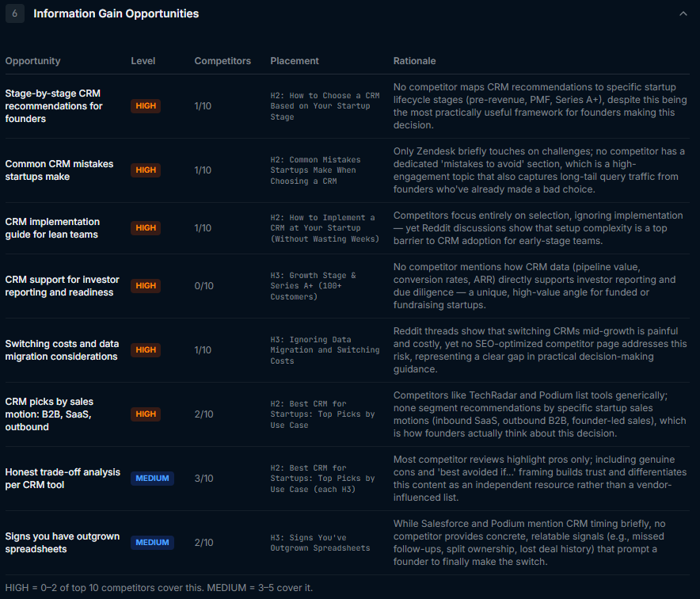The image size is (700, 599).
Task: Collapse the Information Gain Opportunities section
Action: pos(683,13)
